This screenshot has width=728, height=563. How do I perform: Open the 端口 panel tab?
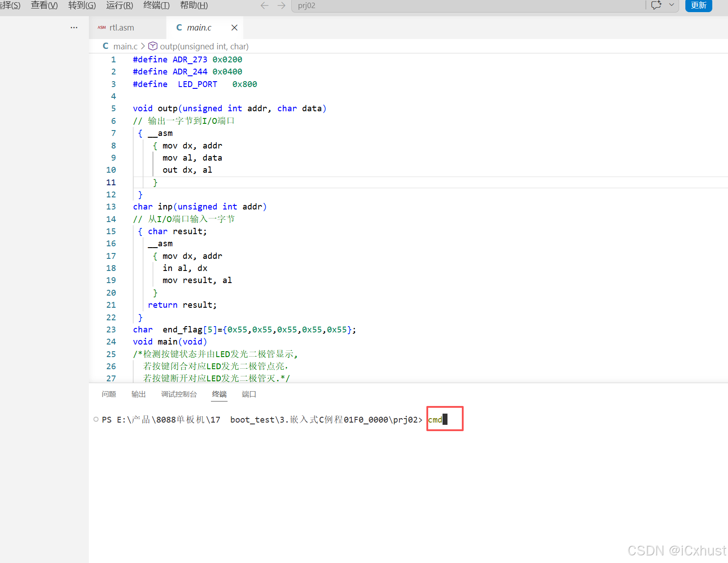click(249, 394)
